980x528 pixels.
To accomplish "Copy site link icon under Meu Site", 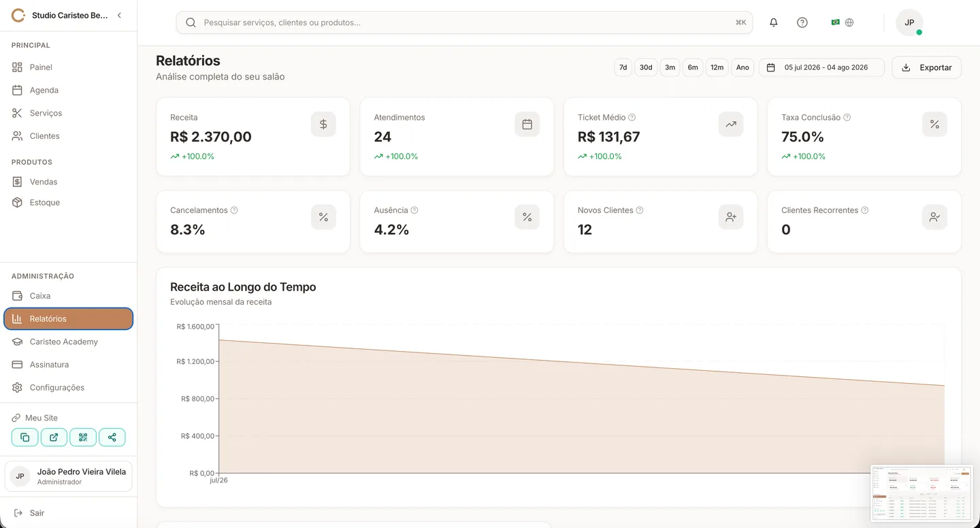I will (x=24, y=438).
